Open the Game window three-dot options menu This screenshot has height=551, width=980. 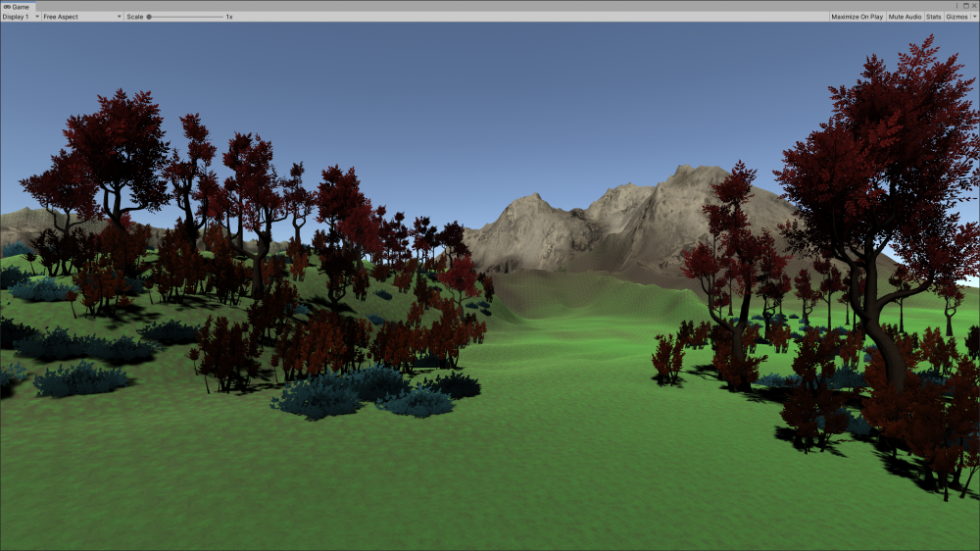click(x=956, y=6)
